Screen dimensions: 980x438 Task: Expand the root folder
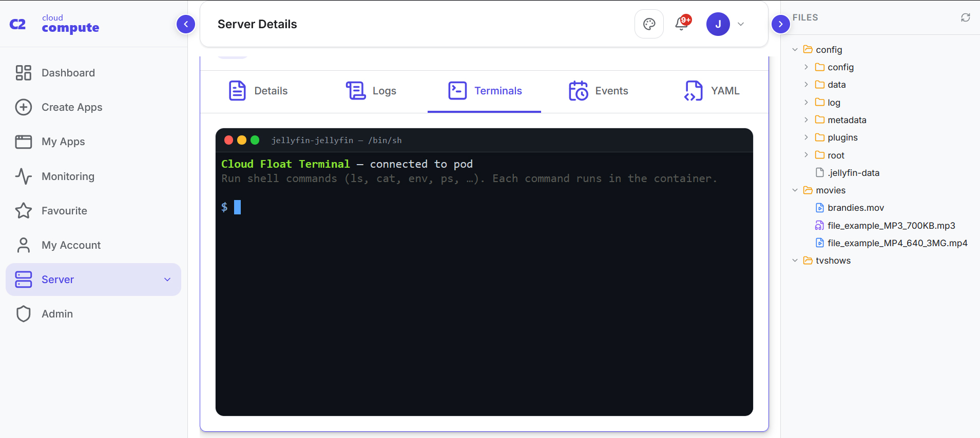coord(806,155)
